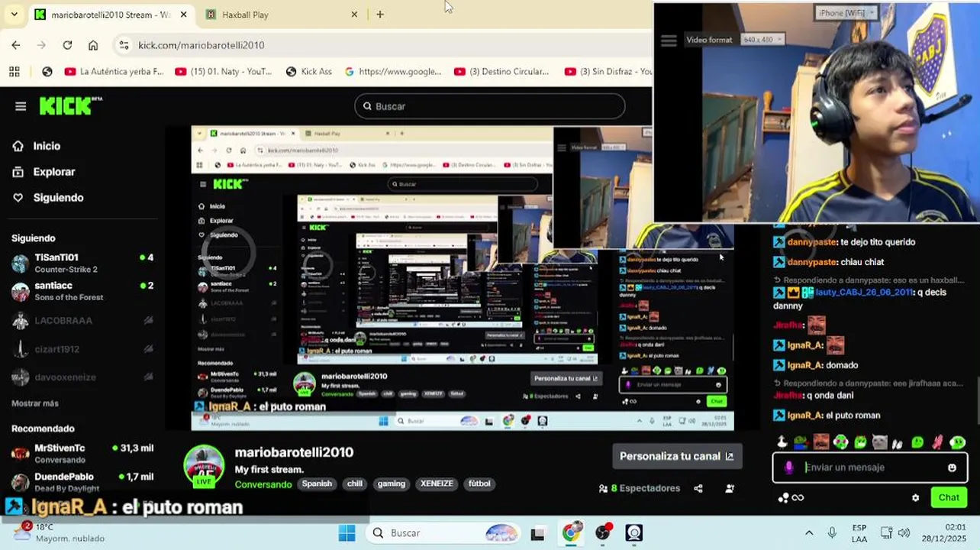Open a new browser tab

point(380,15)
